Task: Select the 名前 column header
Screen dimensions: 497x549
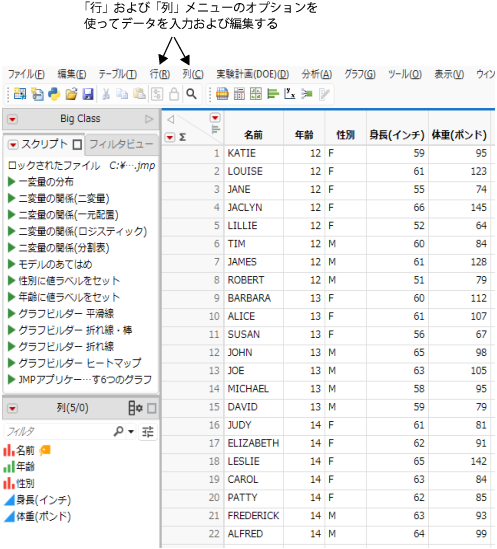Action: point(254,135)
